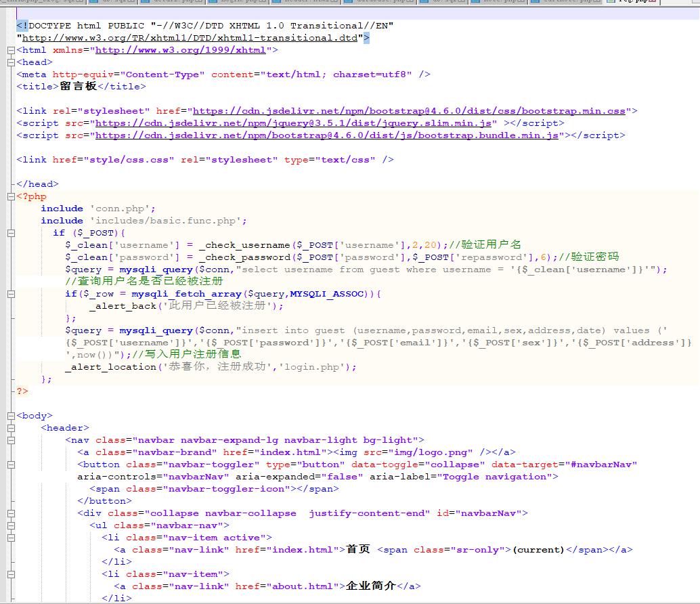The width and height of the screenshot is (700, 604).
Task: Collapse the <div class="collapse navbar-collapse"> fold marker
Action: click(11, 513)
